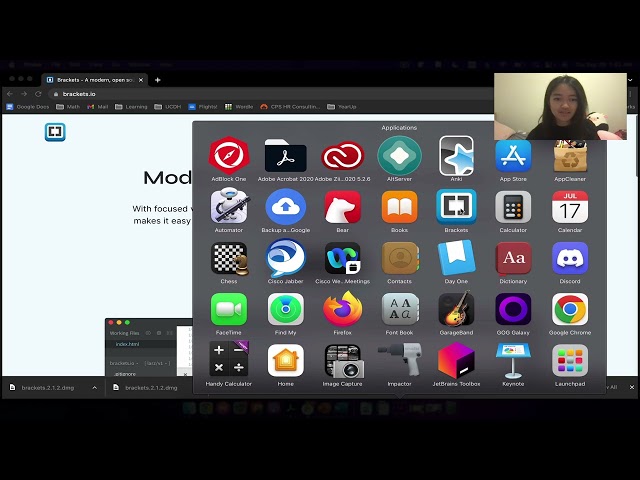Open Automator app

(x=229, y=207)
